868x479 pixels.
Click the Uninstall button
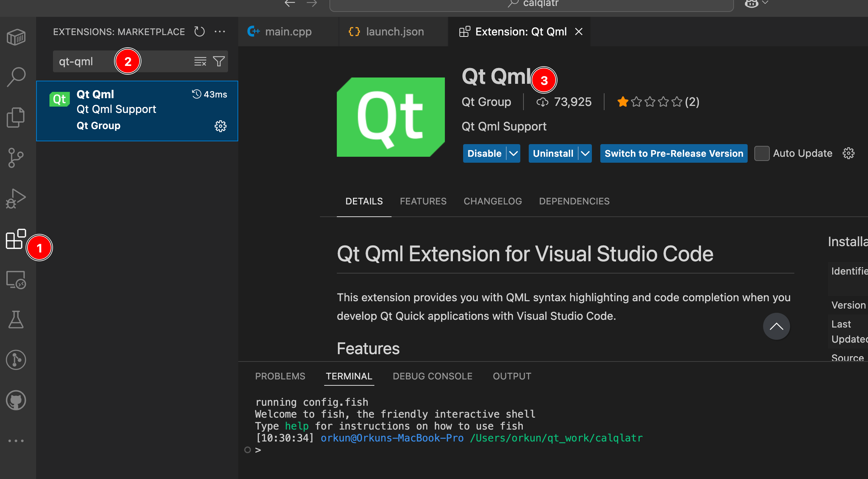pyautogui.click(x=553, y=153)
